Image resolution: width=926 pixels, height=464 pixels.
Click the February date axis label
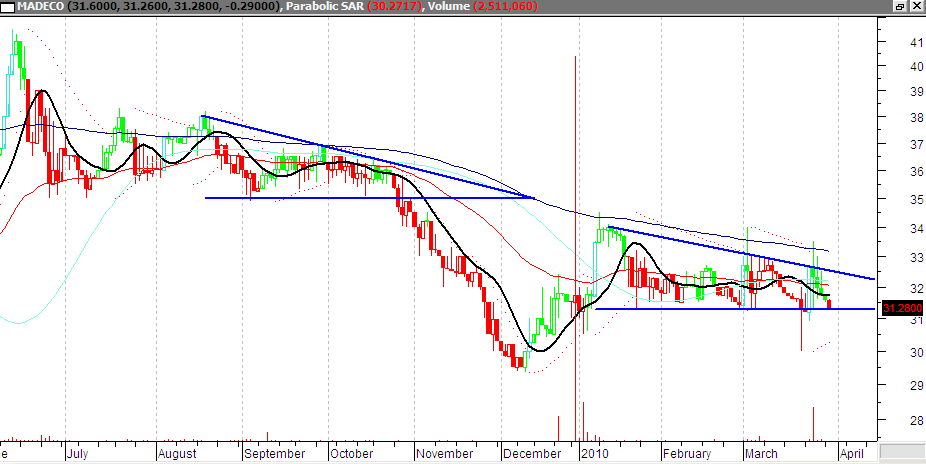(687, 453)
